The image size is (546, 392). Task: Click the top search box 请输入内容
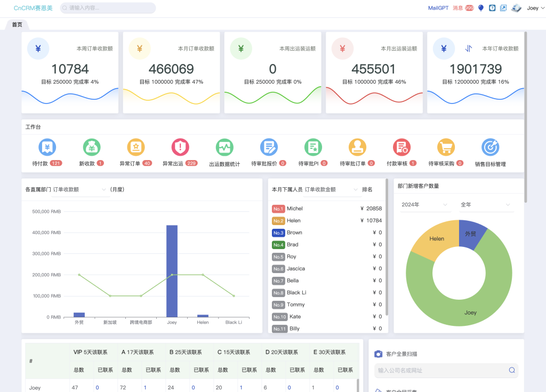(108, 7)
